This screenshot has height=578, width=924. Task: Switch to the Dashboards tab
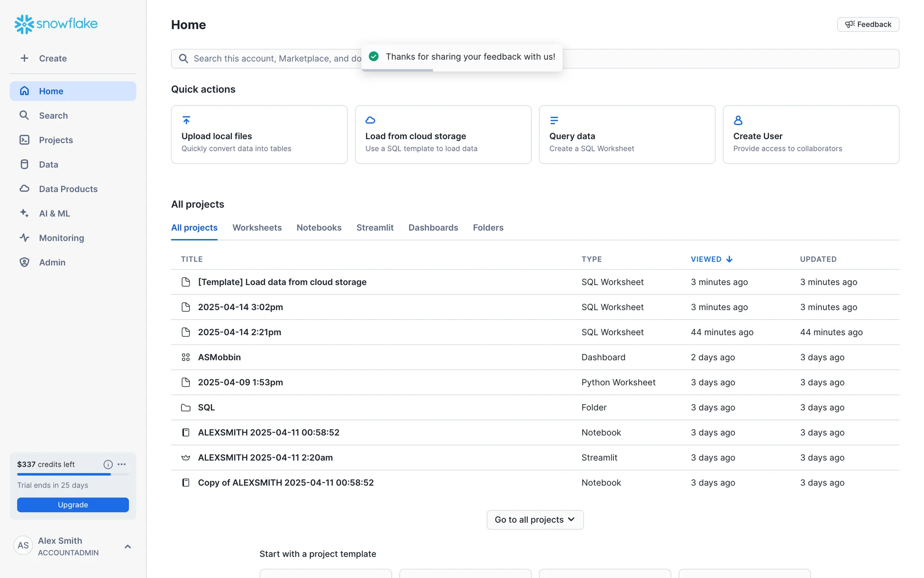pyautogui.click(x=433, y=227)
